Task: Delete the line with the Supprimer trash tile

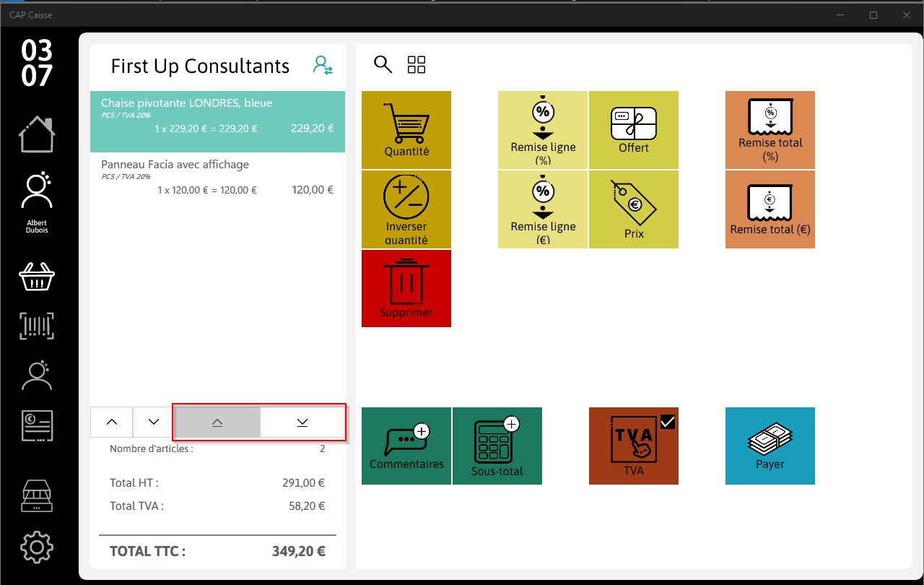Action: coord(406,288)
